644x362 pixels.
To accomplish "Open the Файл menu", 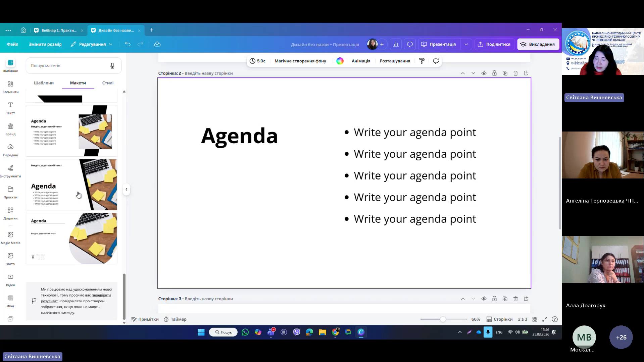I will [13, 44].
